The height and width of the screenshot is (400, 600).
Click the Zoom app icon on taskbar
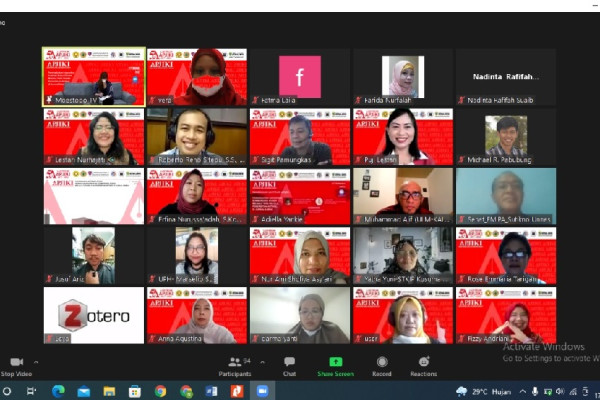[262, 391]
